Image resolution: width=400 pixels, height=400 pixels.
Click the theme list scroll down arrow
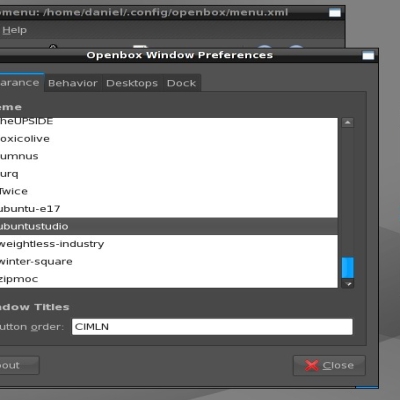coord(348,284)
